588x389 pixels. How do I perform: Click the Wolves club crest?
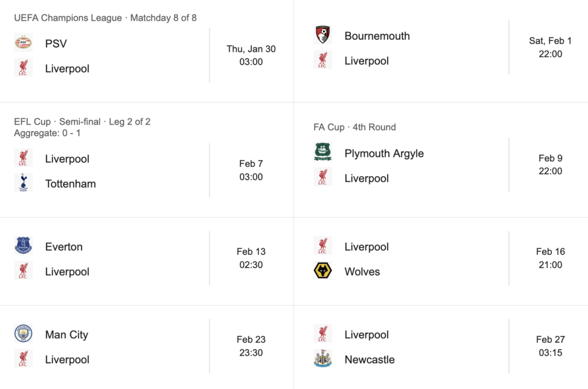click(323, 271)
